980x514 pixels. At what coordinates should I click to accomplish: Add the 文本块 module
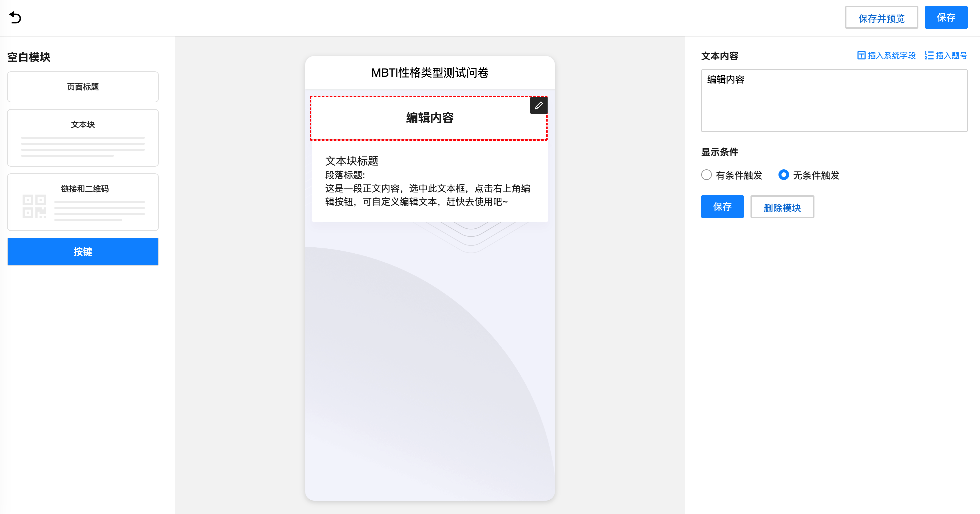83,138
